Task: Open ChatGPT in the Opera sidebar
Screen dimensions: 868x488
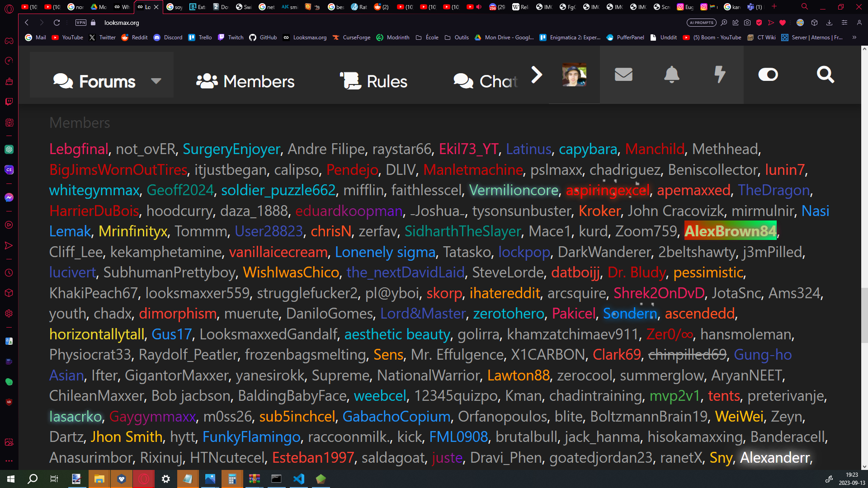Action: pyautogui.click(x=9, y=150)
